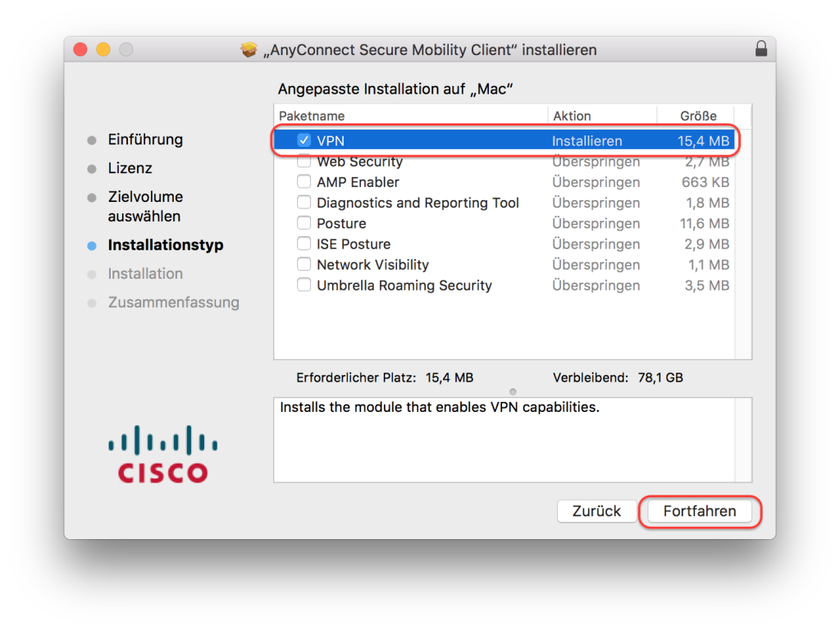The image size is (840, 631).
Task: Uncheck the VPN package checkbox
Action: coord(304,141)
